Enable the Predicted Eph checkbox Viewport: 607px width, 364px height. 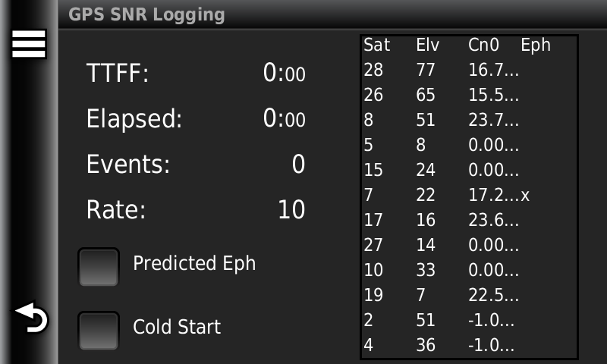tap(99, 267)
